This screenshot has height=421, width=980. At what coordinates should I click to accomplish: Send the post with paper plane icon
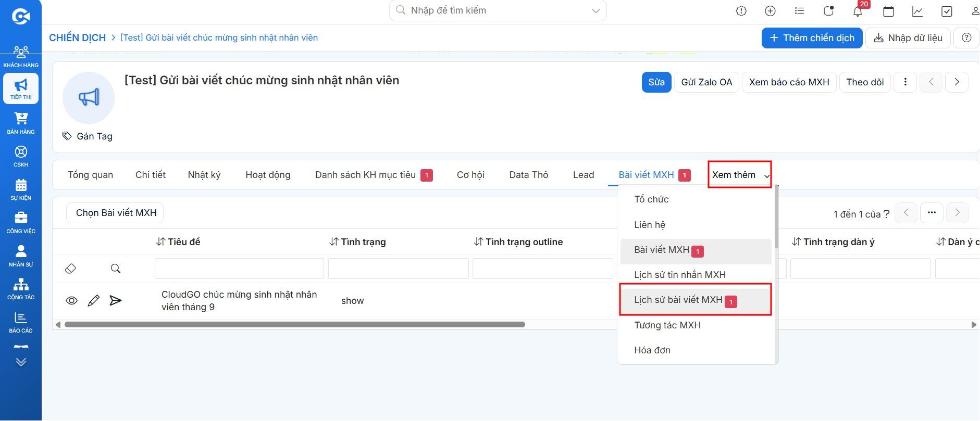pos(116,301)
